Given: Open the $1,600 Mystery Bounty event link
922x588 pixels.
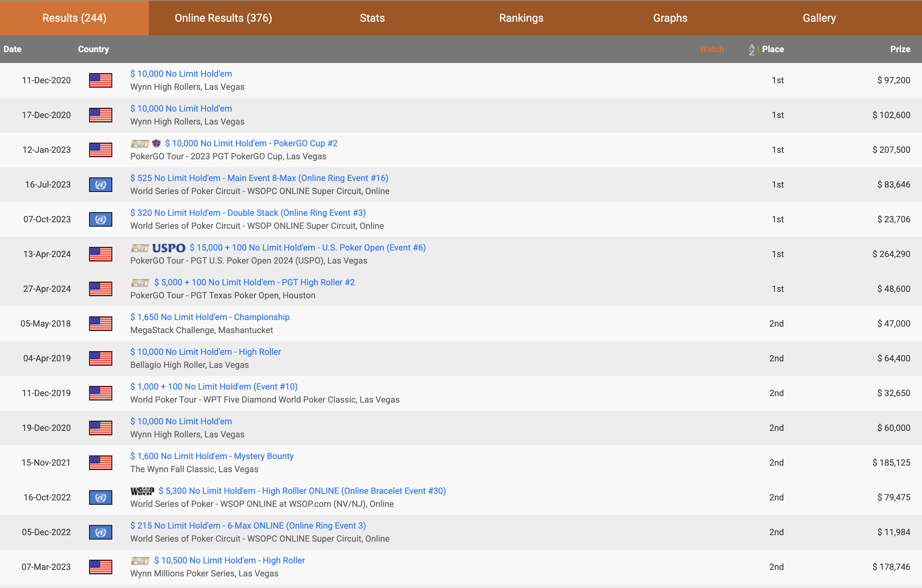Looking at the screenshot, I should click(212, 456).
